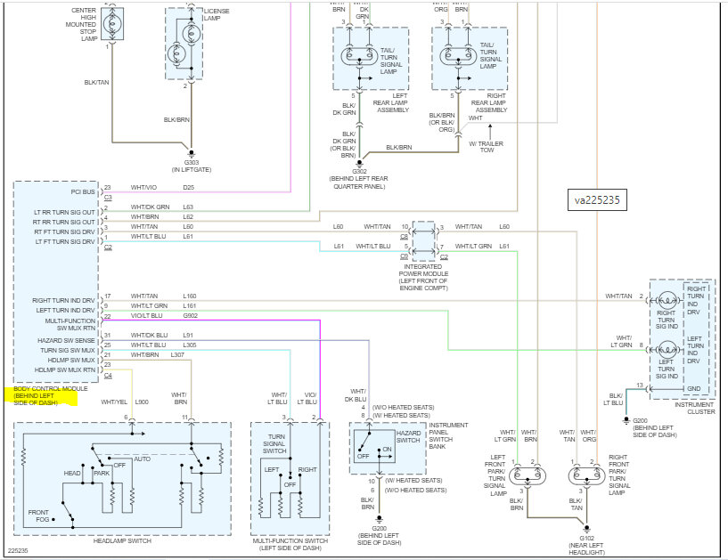Click the AUTO headlamp position label
This screenshot has width=728, height=560.
(142, 459)
